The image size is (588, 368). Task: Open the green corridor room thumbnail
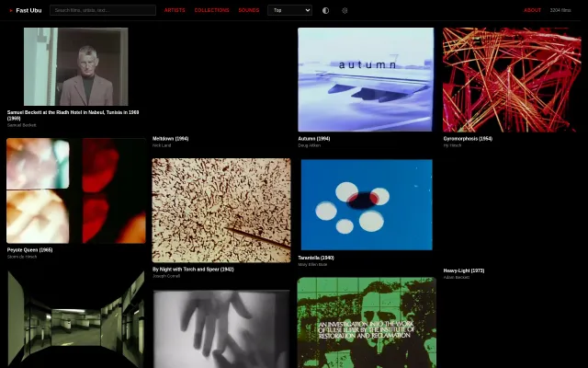tap(75, 319)
